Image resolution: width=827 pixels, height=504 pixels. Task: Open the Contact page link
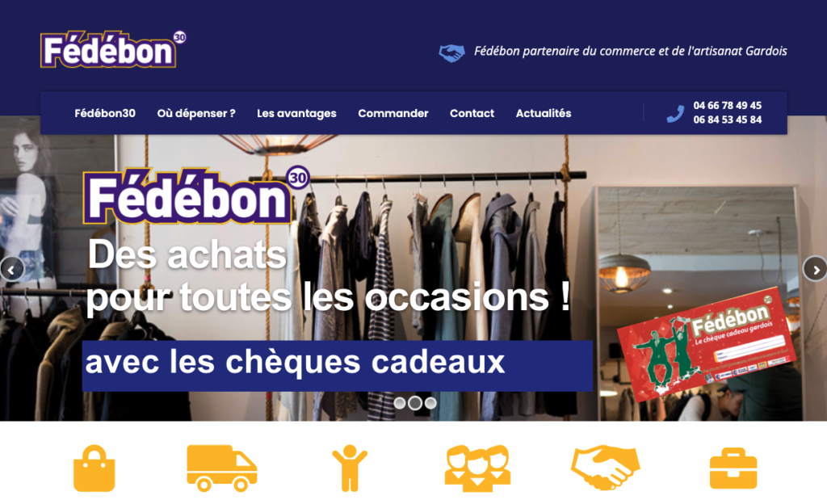click(472, 113)
